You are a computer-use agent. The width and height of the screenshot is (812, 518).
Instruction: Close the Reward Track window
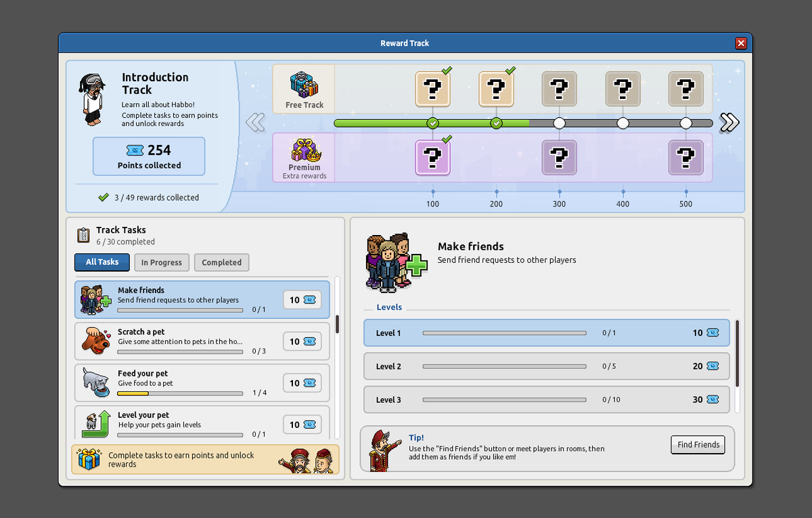click(741, 43)
